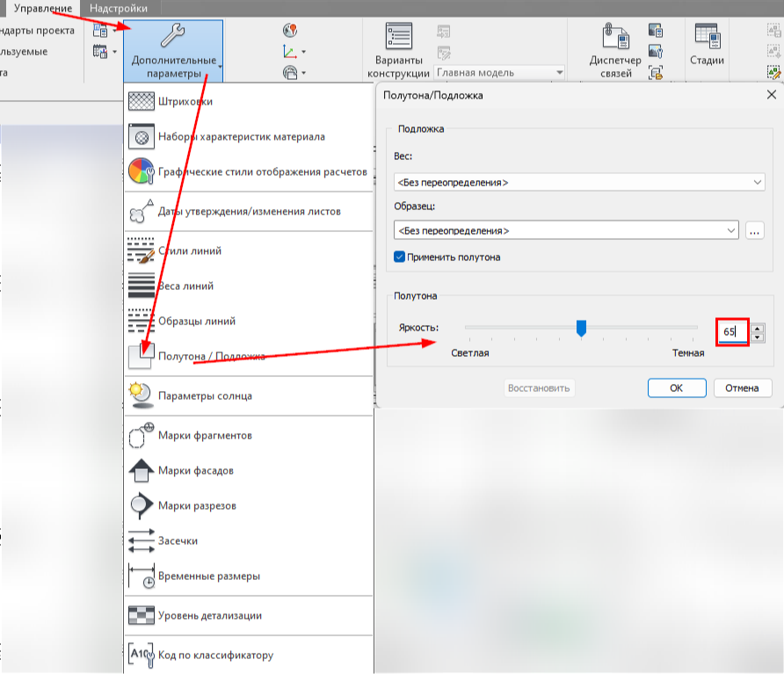Click the coordinates axis icon in ribbon

tap(290, 52)
